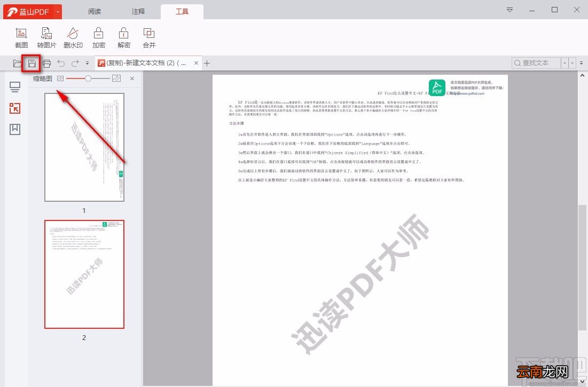
Task: Select page 1 thumbnail
Action: [84, 147]
